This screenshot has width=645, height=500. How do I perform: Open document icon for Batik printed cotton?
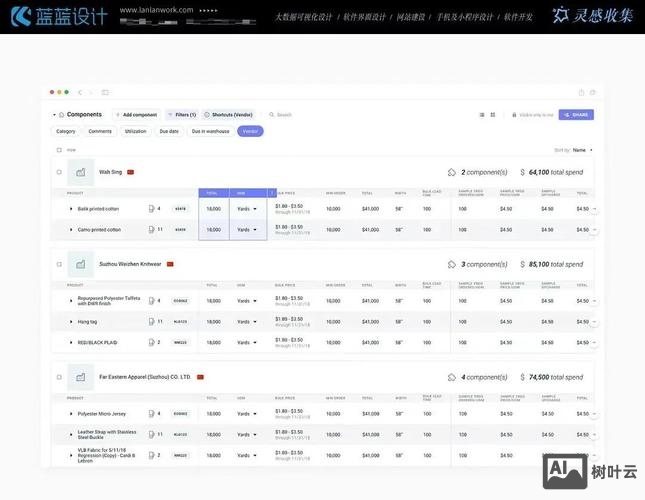[151, 209]
